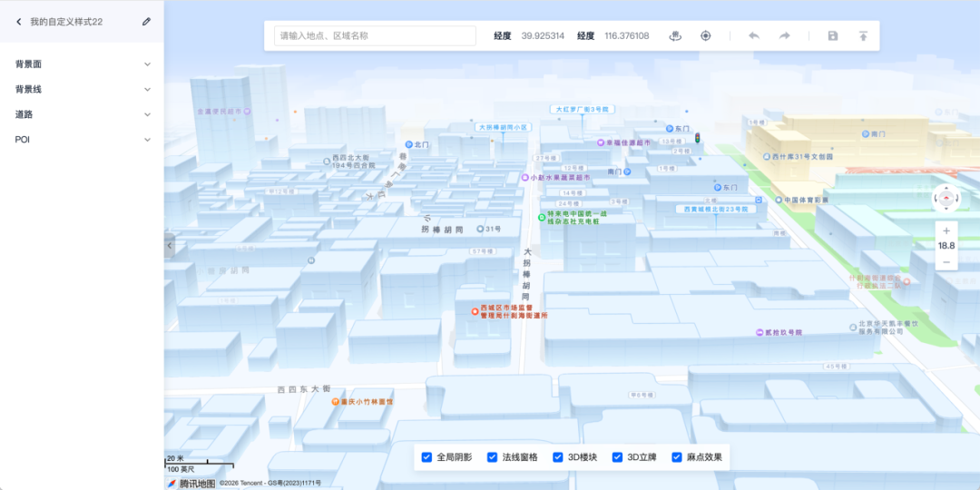Toggle the 全局阴影 checkbox
The height and width of the screenshot is (490, 980).
[x=426, y=456]
